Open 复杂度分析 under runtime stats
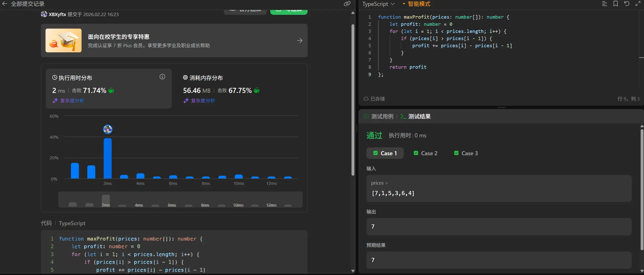This screenshot has height=275, width=644. [x=72, y=101]
